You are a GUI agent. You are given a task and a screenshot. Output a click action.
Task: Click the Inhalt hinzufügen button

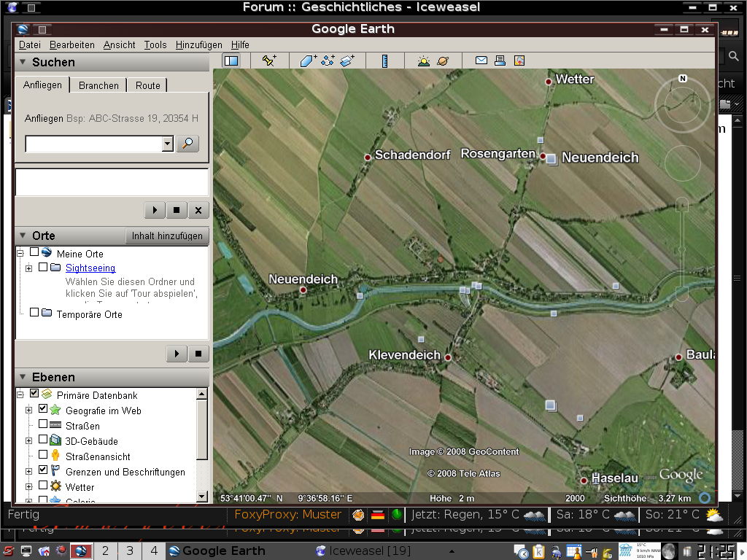pos(167,236)
